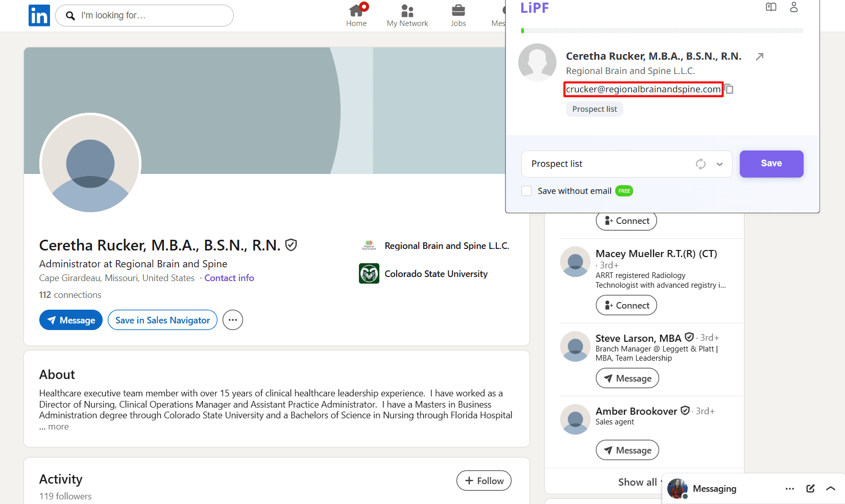Open the 112 connections link
Screen dimensions: 845x504
pos(70,295)
